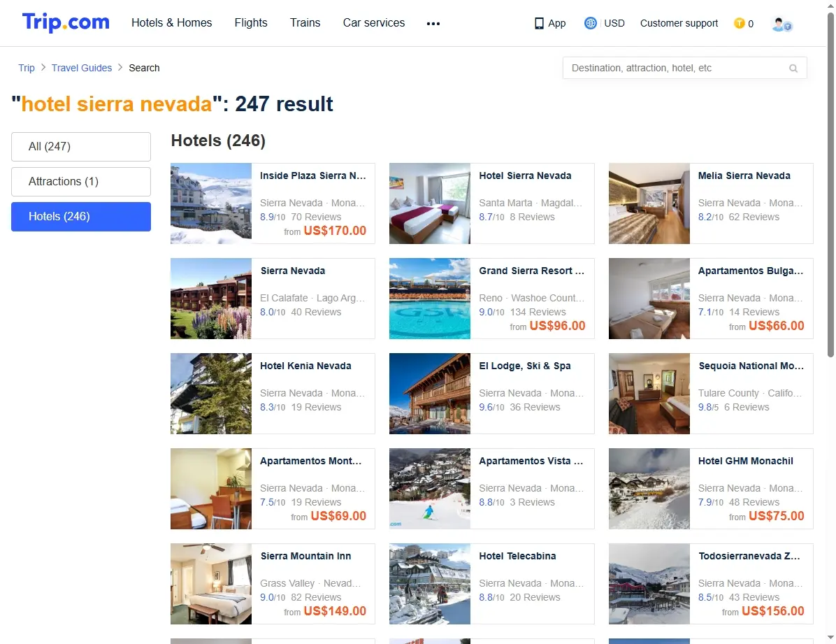Select the Hotels (246) filter
This screenshot has width=836, height=644.
click(81, 217)
